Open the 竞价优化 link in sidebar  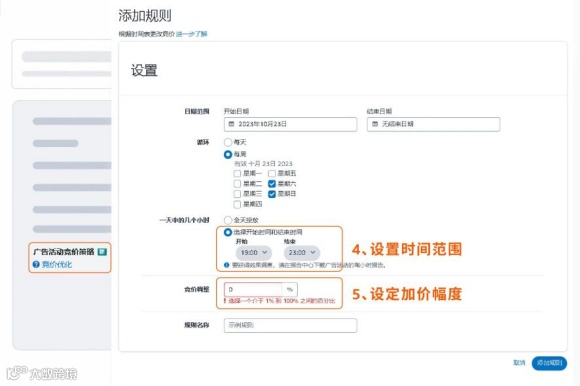pyautogui.click(x=57, y=264)
